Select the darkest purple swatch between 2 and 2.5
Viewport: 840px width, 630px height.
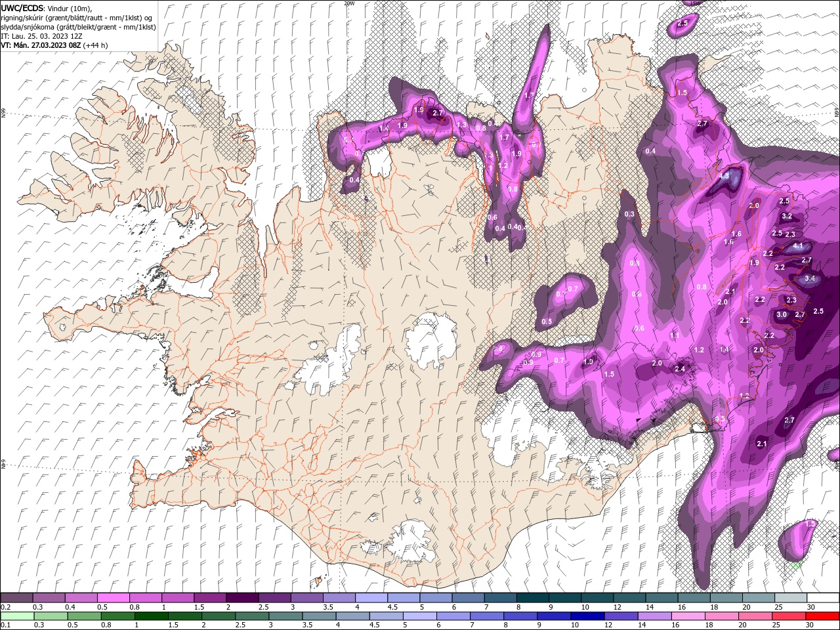click(242, 598)
